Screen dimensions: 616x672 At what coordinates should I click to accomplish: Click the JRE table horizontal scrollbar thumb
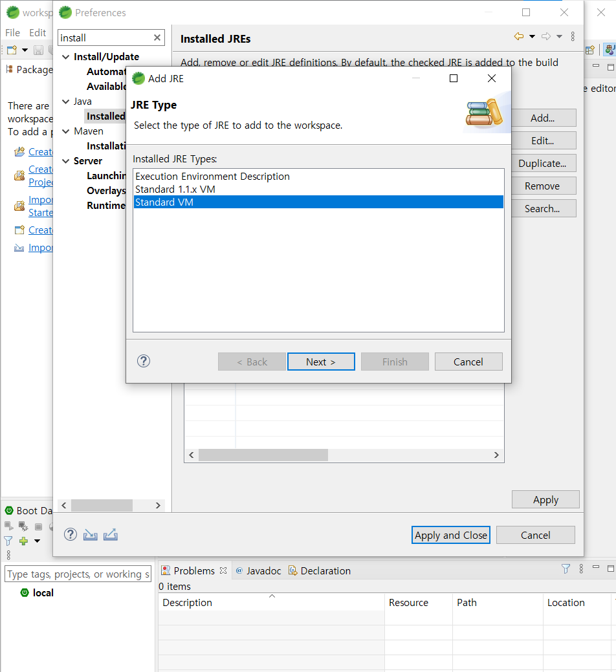pos(263,455)
